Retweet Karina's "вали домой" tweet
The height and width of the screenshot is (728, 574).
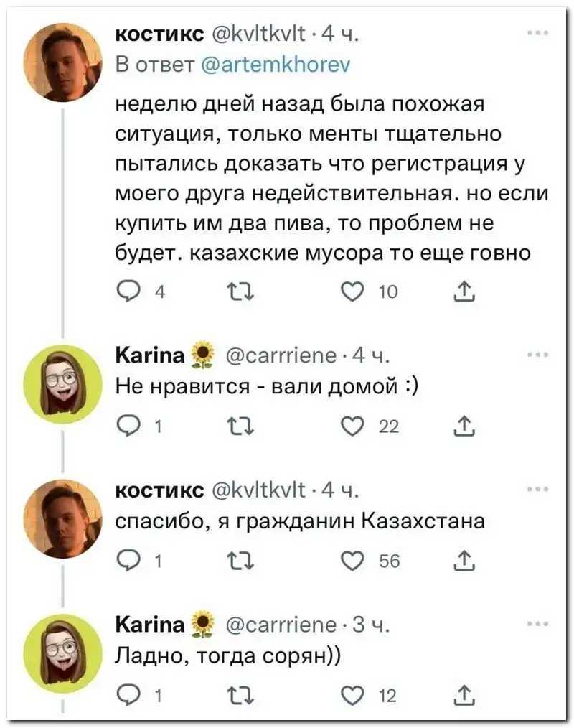coord(237,428)
